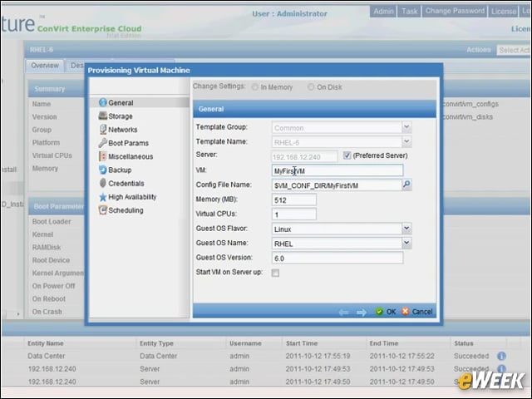Viewport: 532px width, 399px height.
Task: Click the Boot Params wrench icon
Action: (x=102, y=143)
